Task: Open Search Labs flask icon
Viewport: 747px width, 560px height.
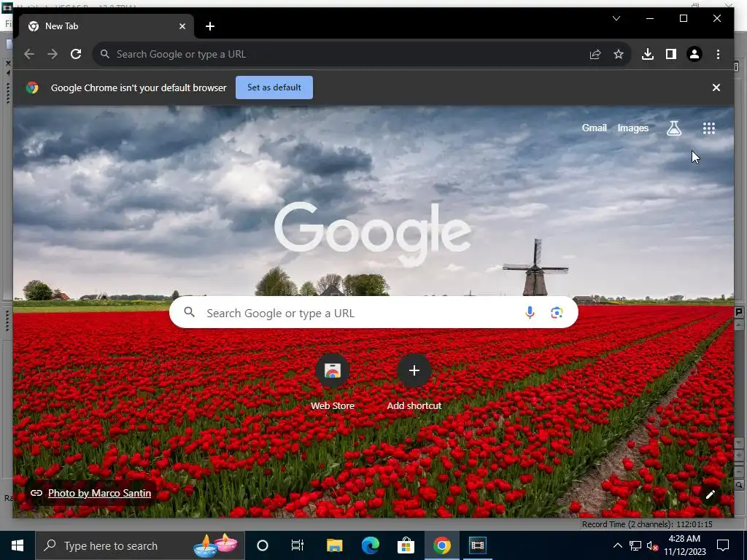Action: (673, 128)
